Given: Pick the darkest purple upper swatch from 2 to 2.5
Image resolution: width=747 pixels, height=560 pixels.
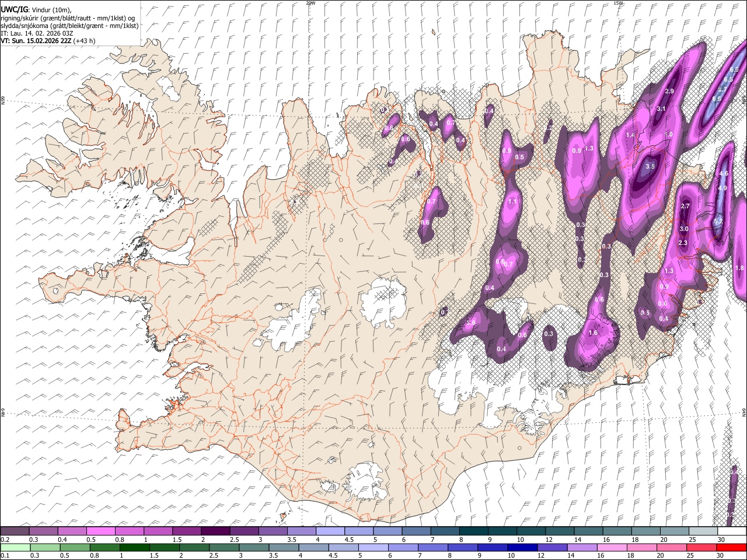Looking at the screenshot, I should pos(215,531).
